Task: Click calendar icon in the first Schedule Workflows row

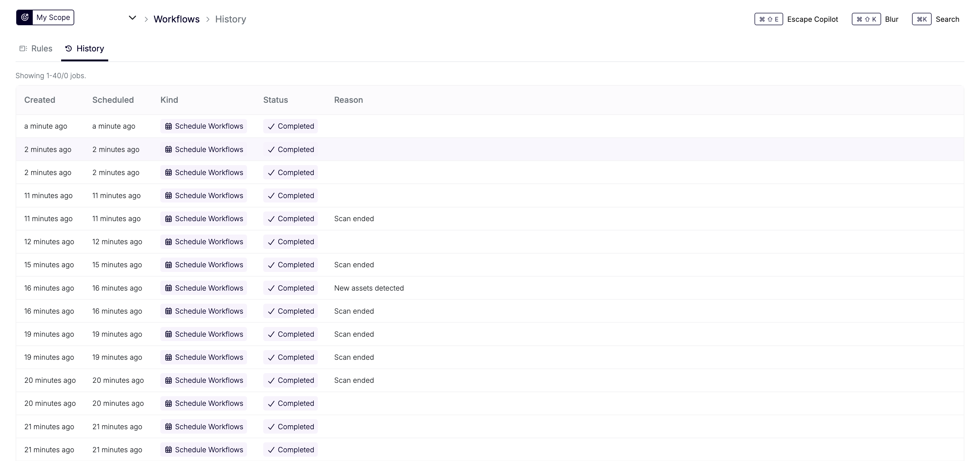Action: tap(168, 126)
